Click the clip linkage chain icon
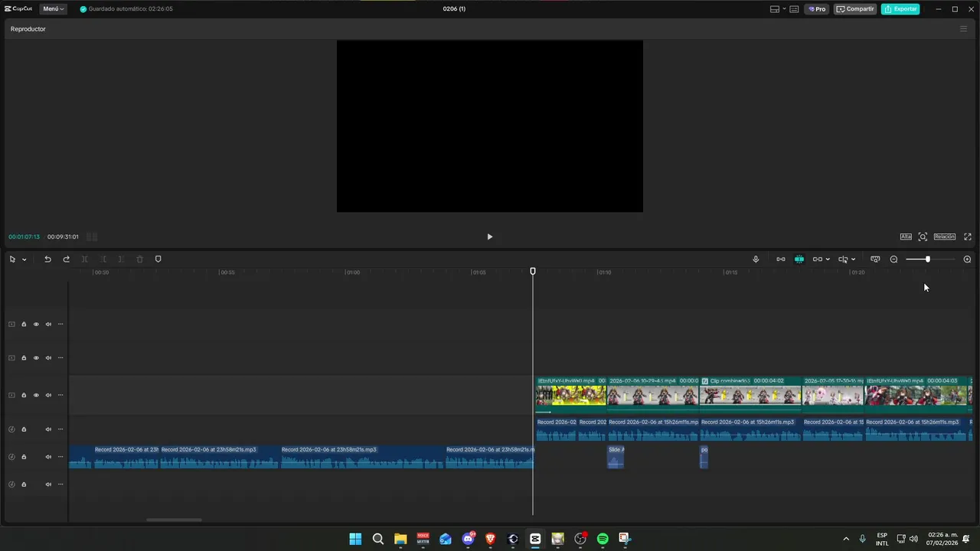Image resolution: width=980 pixels, height=551 pixels. [x=817, y=259]
